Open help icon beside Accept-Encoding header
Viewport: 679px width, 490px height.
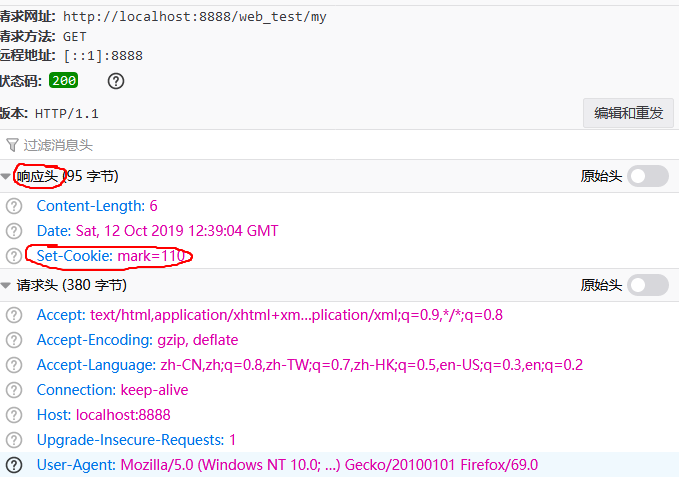pyautogui.click(x=14, y=340)
